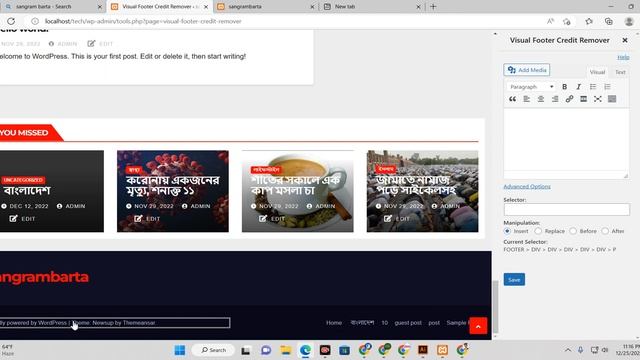This screenshot has width=640, height=360.
Task: Insert or edit a link
Action: [x=569, y=99]
